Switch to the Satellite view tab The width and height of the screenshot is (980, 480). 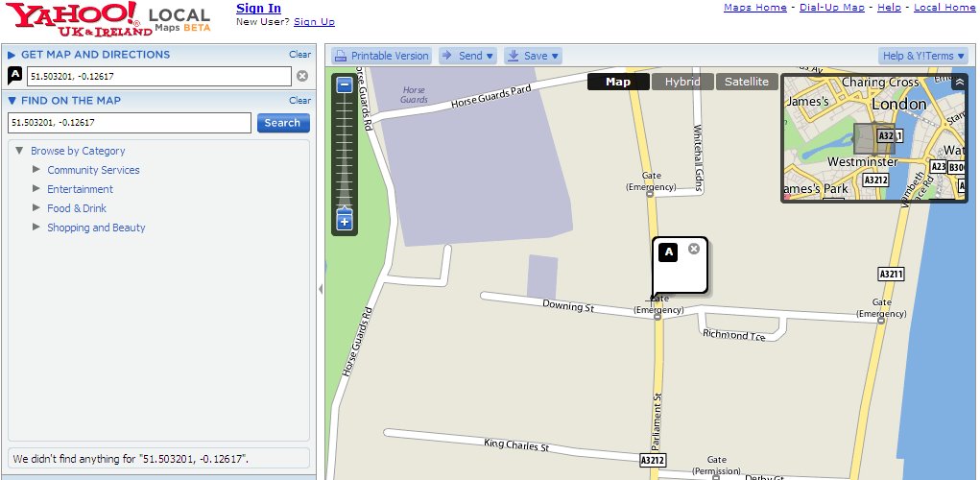(747, 82)
